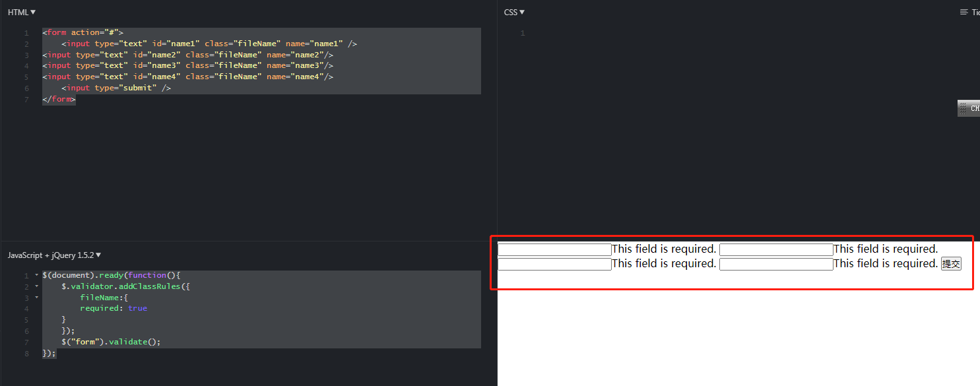
Task: Collapse the addClassRules fold on line 2
Action: coord(36,286)
